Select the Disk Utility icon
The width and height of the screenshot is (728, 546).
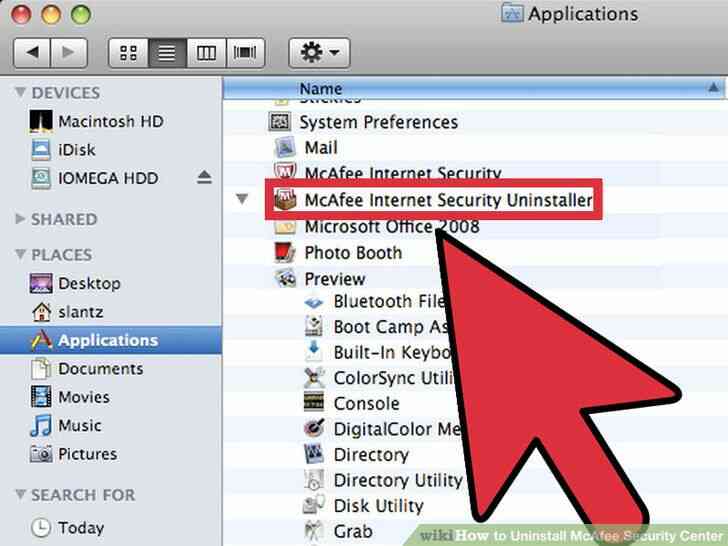pos(314,505)
